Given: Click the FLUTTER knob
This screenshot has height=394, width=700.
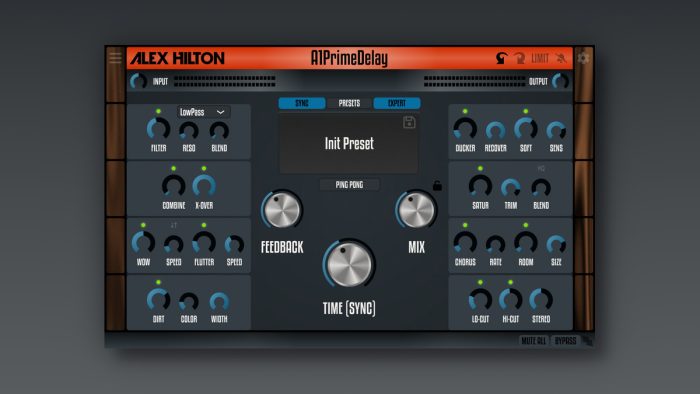Looking at the screenshot, I should coord(204,243).
